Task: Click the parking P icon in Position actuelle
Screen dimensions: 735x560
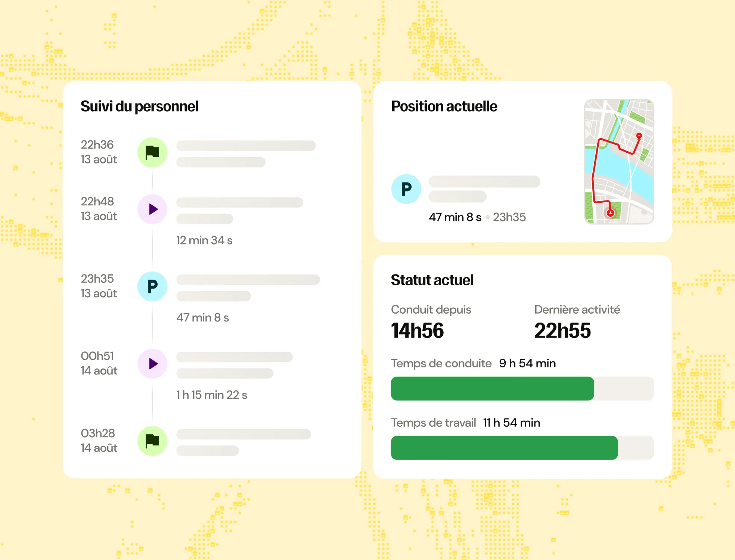Action: pyautogui.click(x=406, y=189)
